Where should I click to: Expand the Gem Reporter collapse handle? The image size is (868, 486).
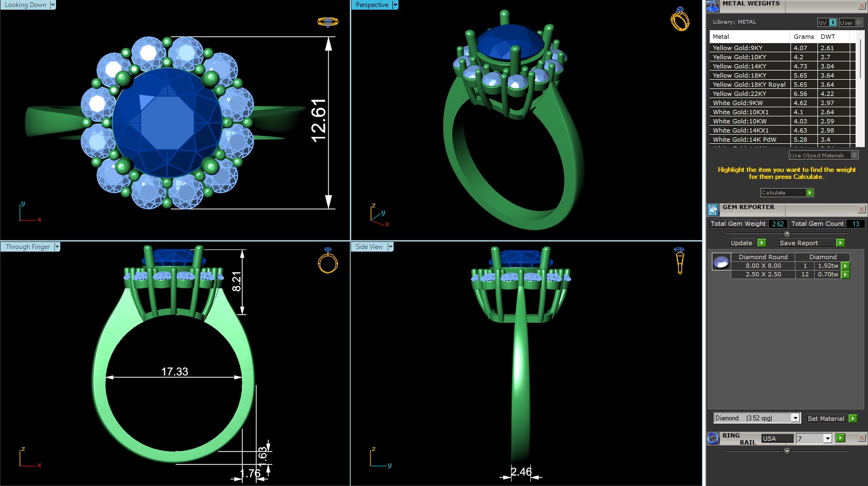pyautogui.click(x=787, y=233)
